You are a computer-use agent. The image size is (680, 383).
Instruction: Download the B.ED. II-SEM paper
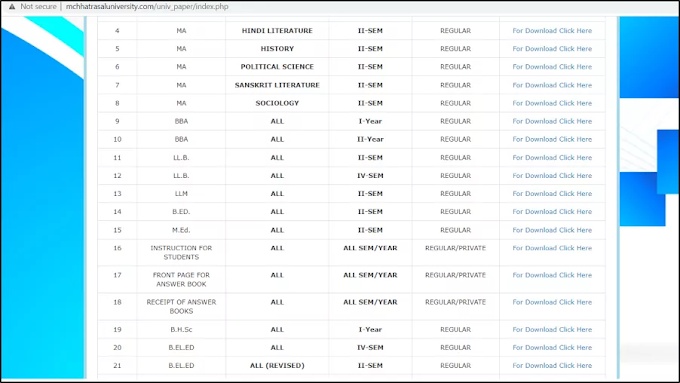(x=552, y=212)
